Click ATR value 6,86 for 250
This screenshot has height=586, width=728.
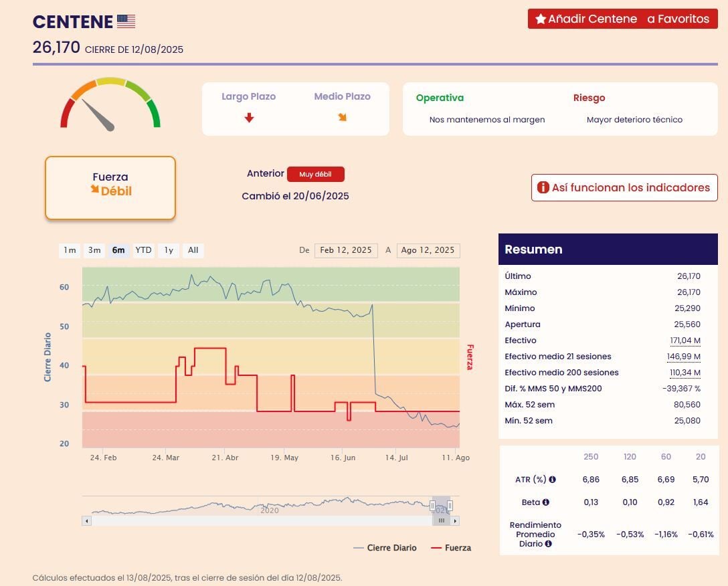(591, 479)
